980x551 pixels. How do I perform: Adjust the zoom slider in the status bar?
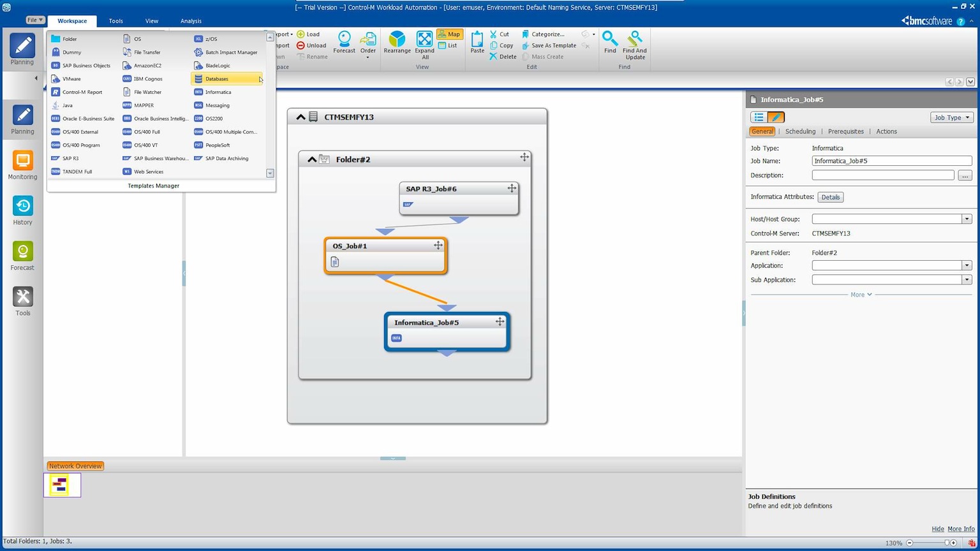tap(947, 543)
